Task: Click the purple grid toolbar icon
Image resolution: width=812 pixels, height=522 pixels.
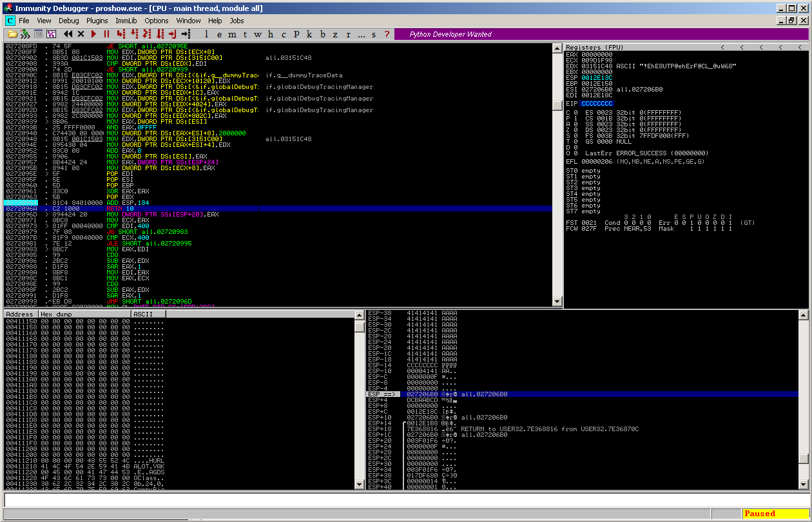Action: pos(51,34)
